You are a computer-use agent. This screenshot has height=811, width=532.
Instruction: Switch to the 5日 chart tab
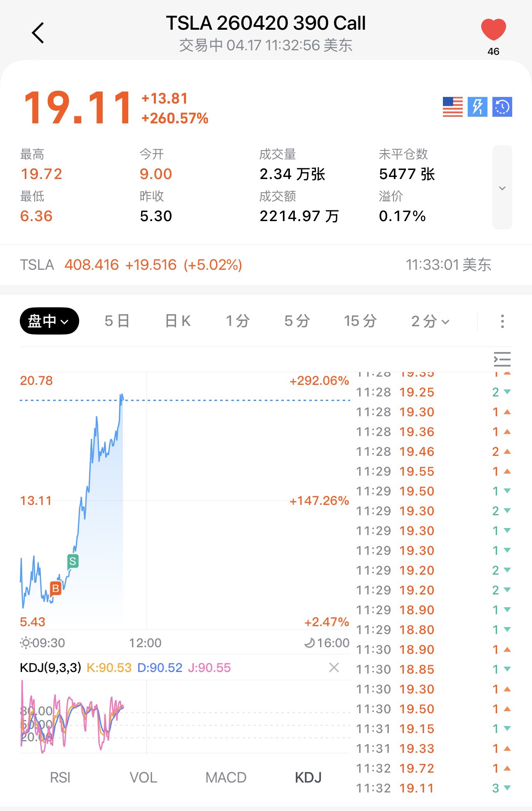point(117,321)
